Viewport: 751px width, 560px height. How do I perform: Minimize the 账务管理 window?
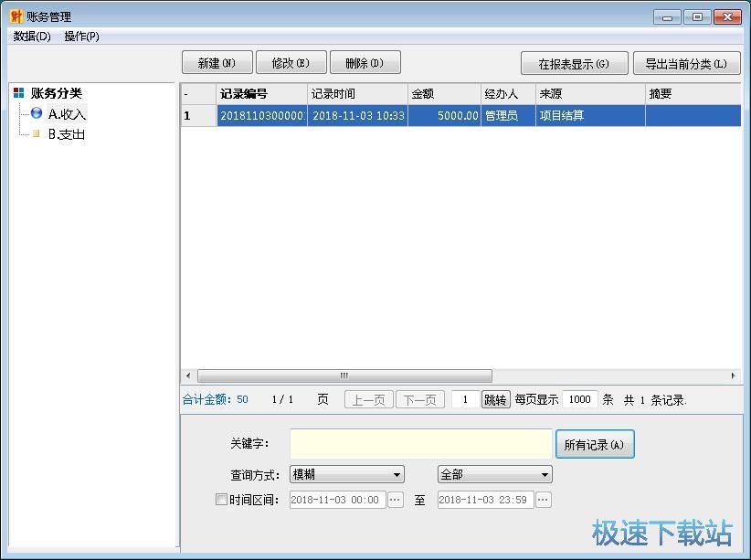point(667,17)
